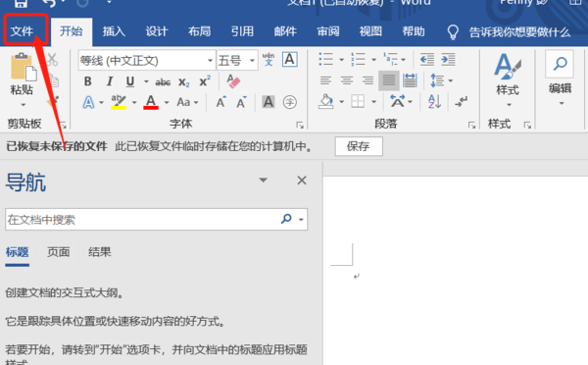This screenshot has width=588, height=365.
Task: Toggle Bold formatting button
Action: (88, 81)
